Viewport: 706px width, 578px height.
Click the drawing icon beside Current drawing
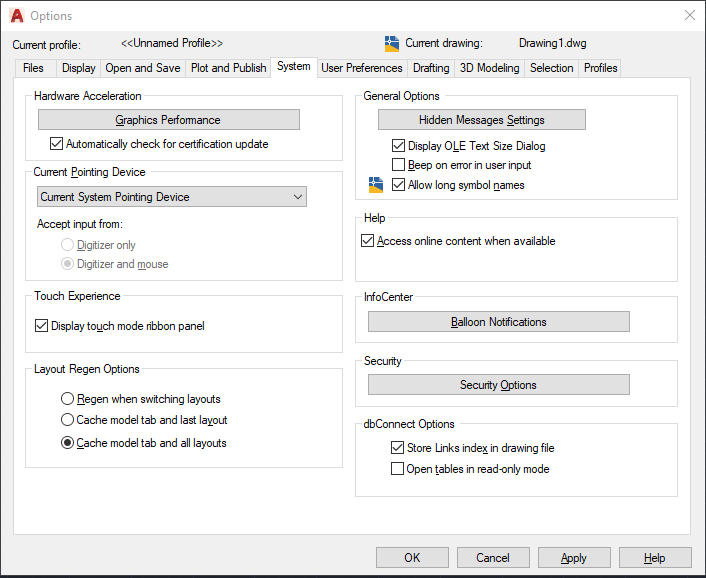[x=392, y=44]
